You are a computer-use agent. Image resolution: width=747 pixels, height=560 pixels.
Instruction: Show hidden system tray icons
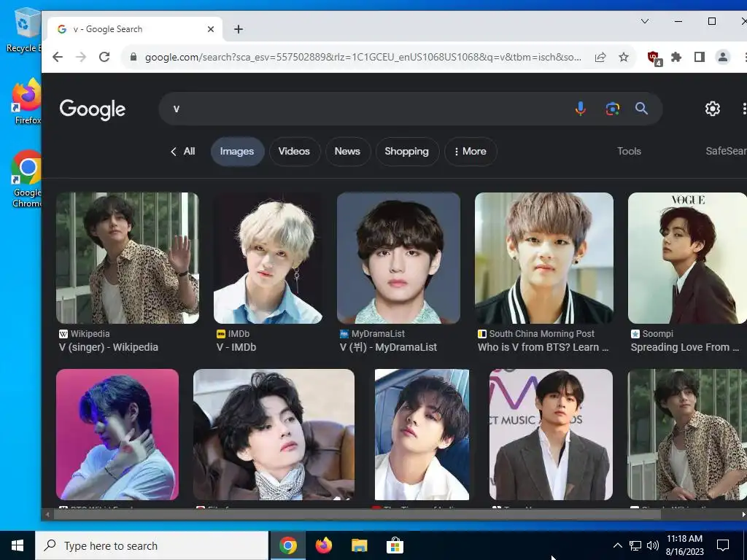pyautogui.click(x=617, y=545)
